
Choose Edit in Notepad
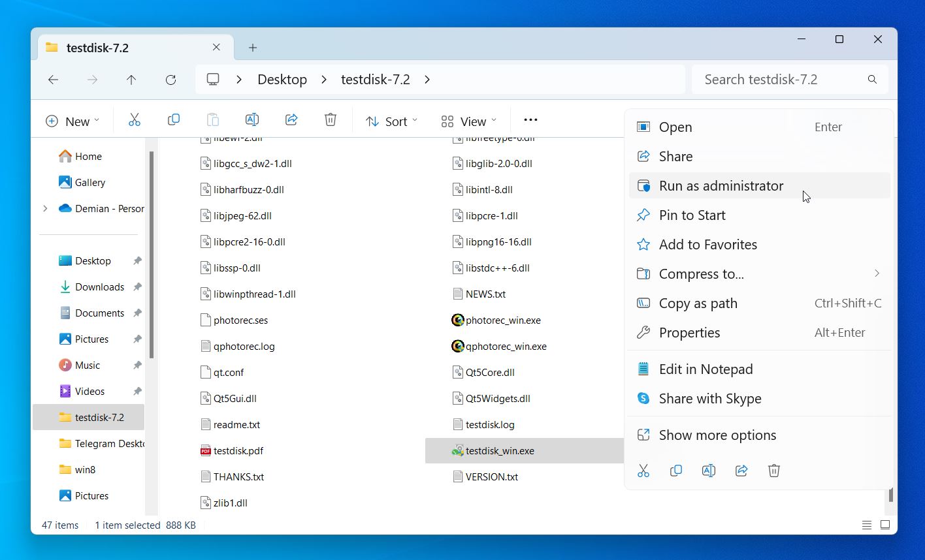[760, 369]
